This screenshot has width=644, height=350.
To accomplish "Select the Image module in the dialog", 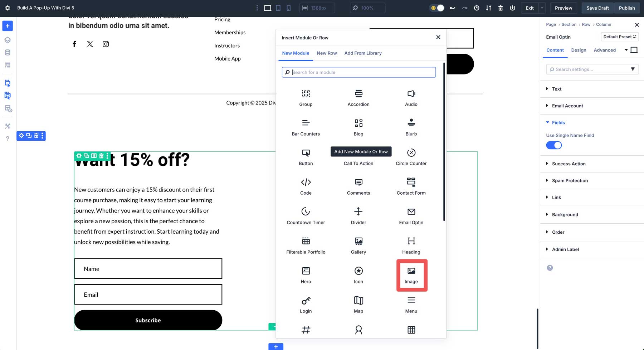I will tap(411, 275).
